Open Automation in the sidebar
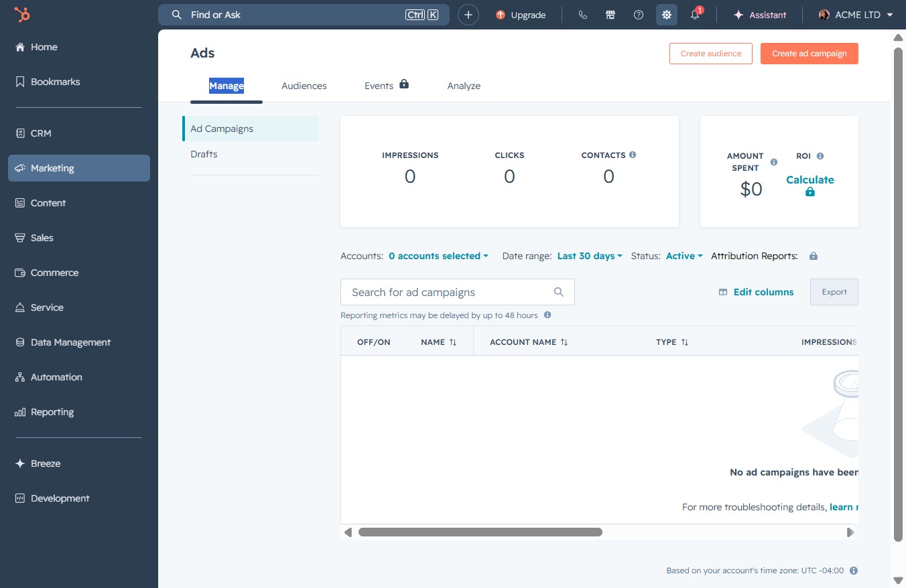906x588 pixels. [x=79, y=377]
